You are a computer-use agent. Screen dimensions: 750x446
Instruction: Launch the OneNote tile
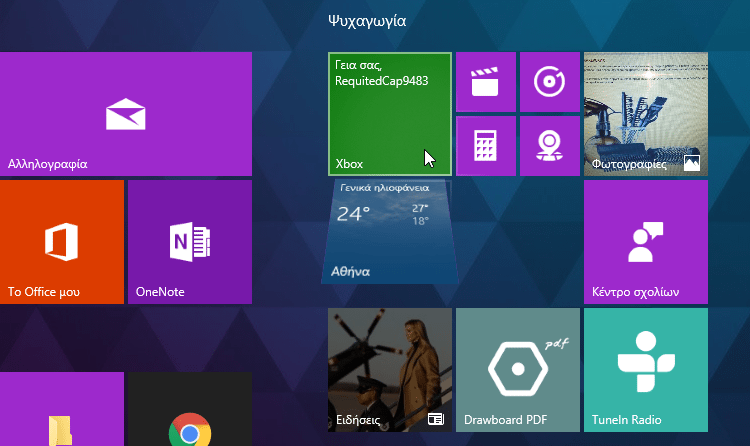point(190,242)
